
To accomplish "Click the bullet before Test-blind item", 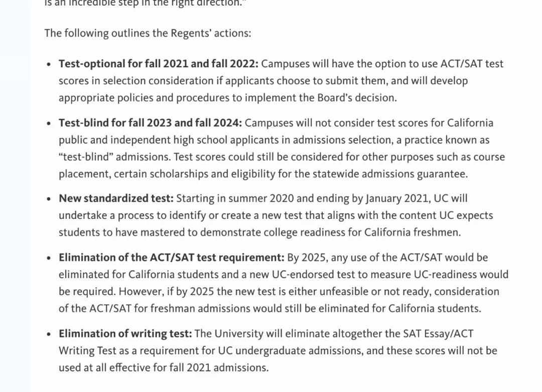I will pyautogui.click(x=49, y=123).
